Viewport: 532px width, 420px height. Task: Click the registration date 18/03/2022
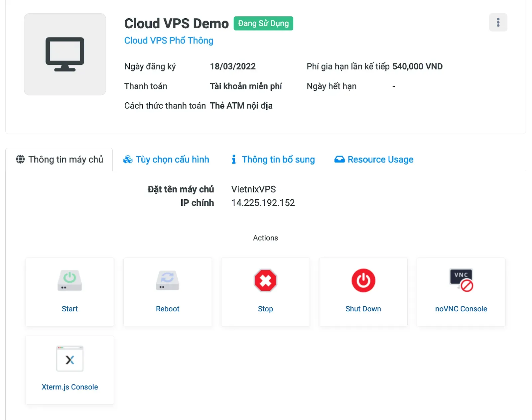click(233, 66)
